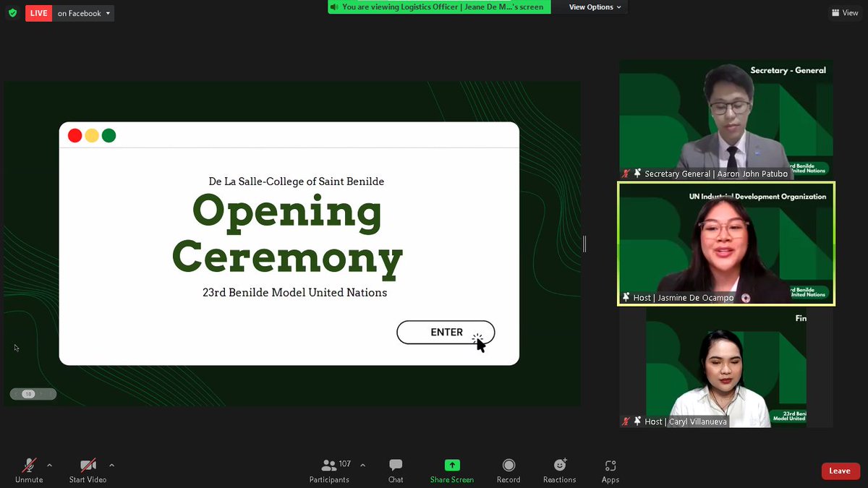The width and height of the screenshot is (868, 488).
Task: Click the badge icon after Jasmine De Ocampo
Action: point(746,298)
